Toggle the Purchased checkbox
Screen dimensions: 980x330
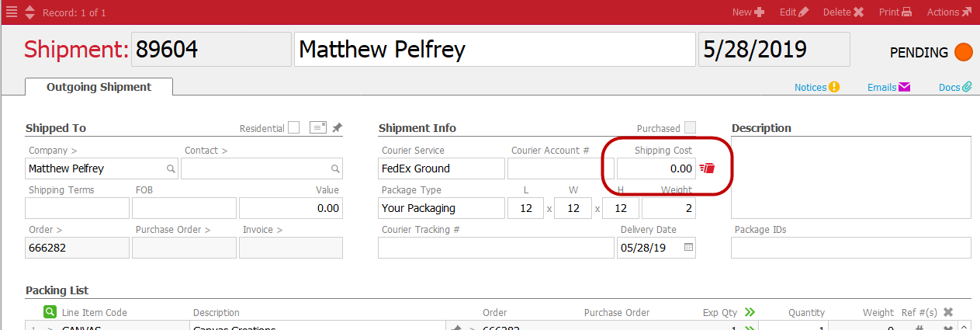click(x=690, y=128)
